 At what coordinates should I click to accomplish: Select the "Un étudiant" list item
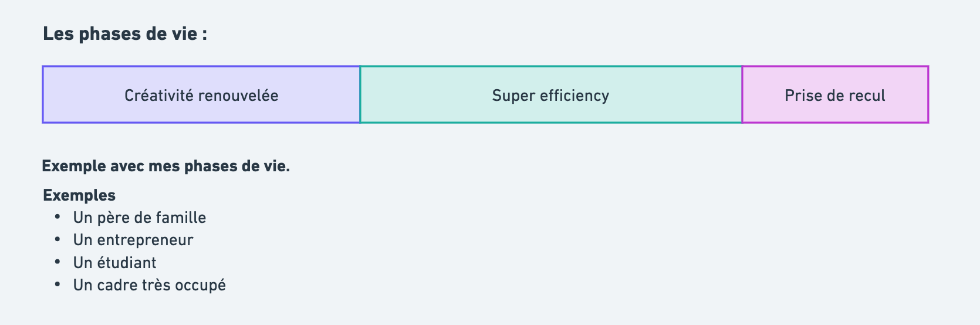tap(114, 263)
